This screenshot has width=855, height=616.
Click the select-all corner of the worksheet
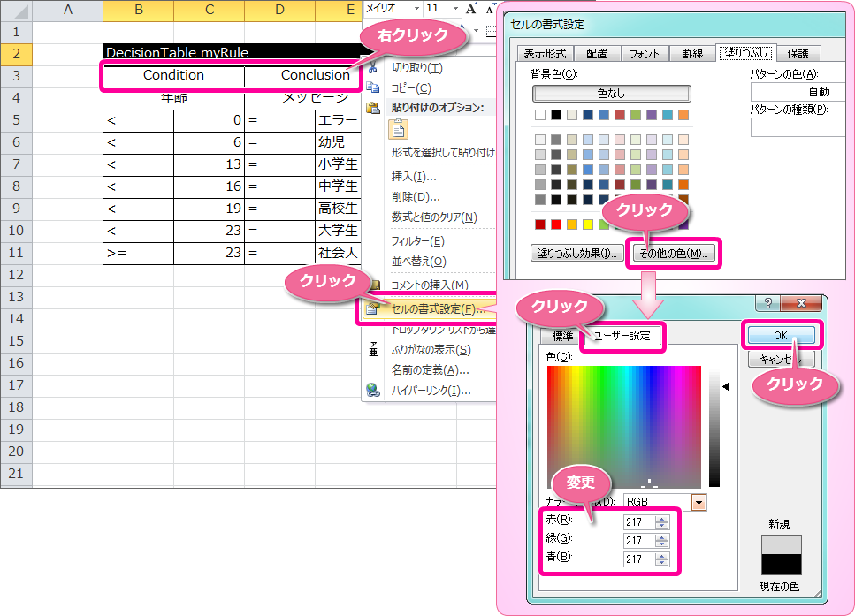16,10
